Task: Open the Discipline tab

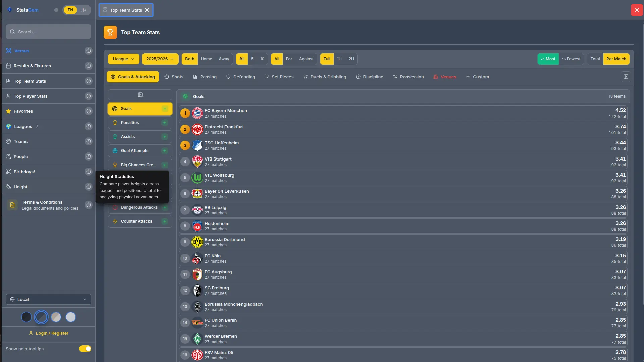Action: coord(370,77)
